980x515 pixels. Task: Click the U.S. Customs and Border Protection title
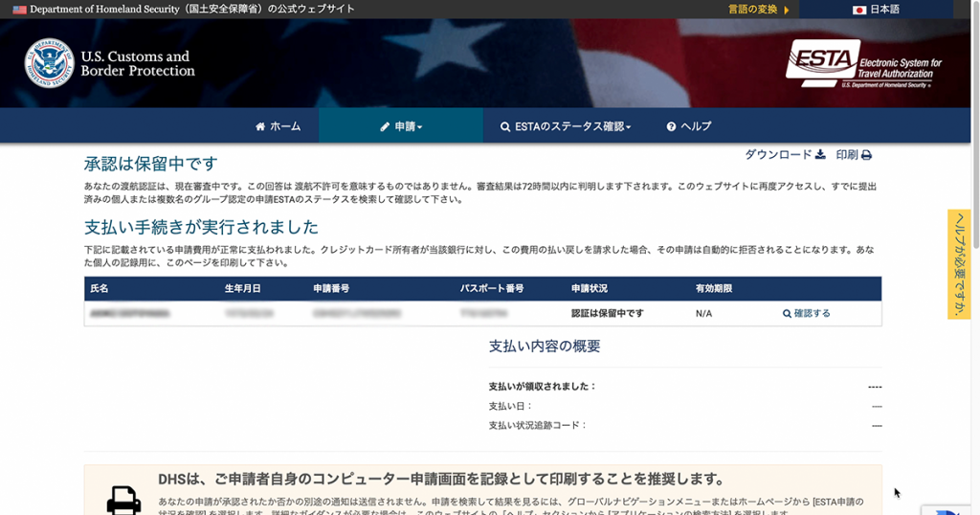click(137, 63)
